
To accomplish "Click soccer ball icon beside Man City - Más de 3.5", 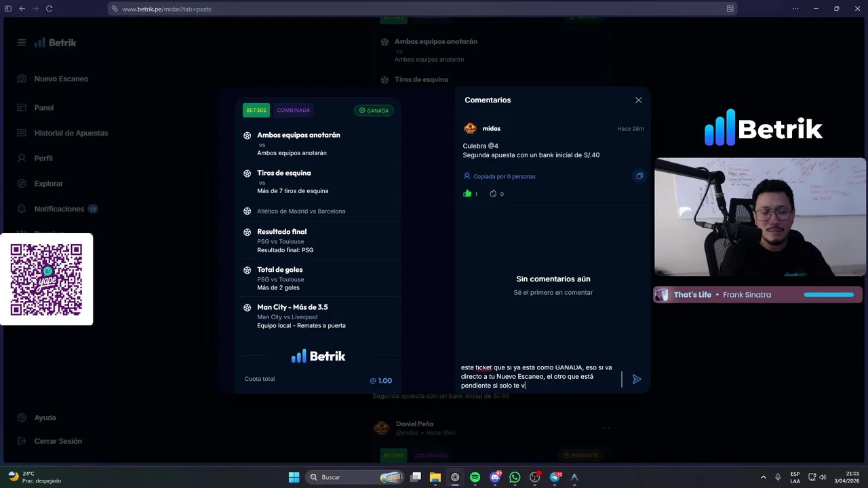I will pyautogui.click(x=247, y=308).
